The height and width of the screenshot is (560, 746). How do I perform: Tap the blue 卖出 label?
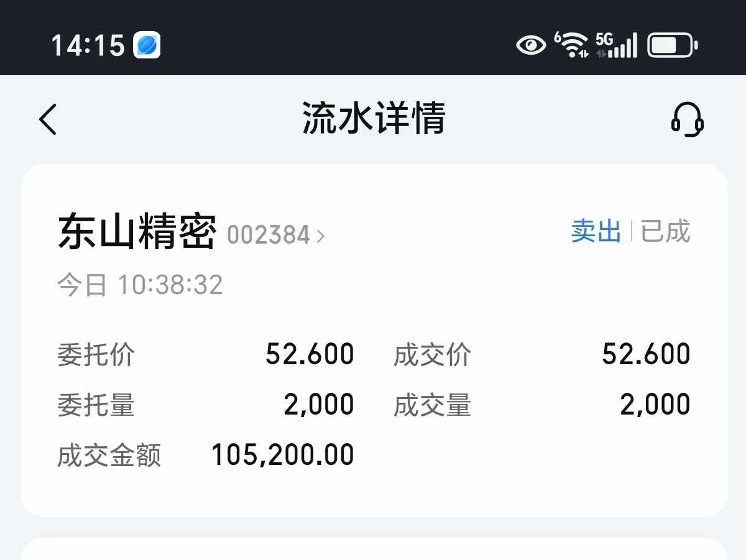coord(596,232)
